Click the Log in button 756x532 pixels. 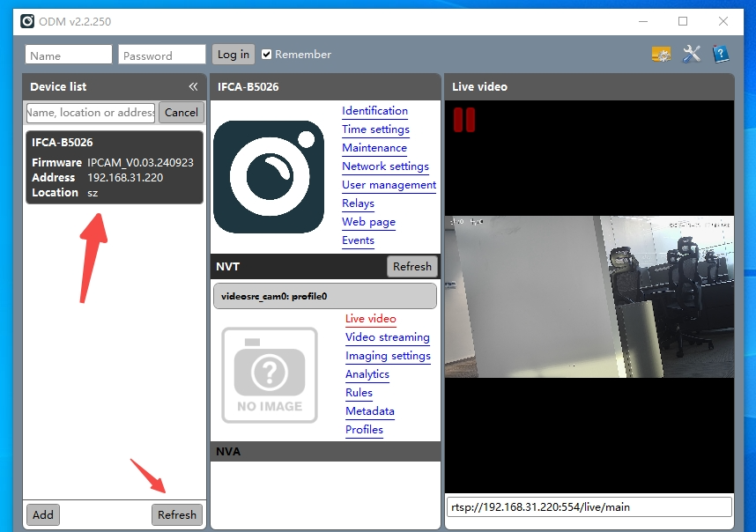(x=233, y=55)
